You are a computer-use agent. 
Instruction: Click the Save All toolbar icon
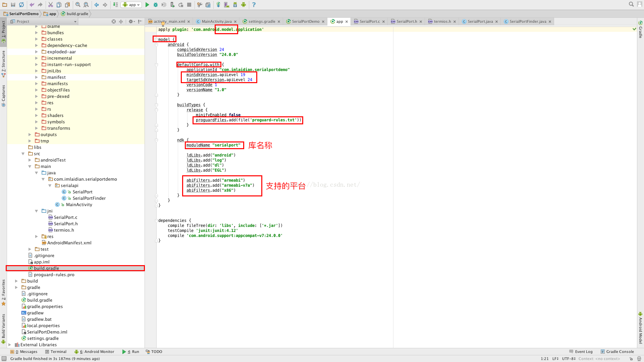[13, 5]
